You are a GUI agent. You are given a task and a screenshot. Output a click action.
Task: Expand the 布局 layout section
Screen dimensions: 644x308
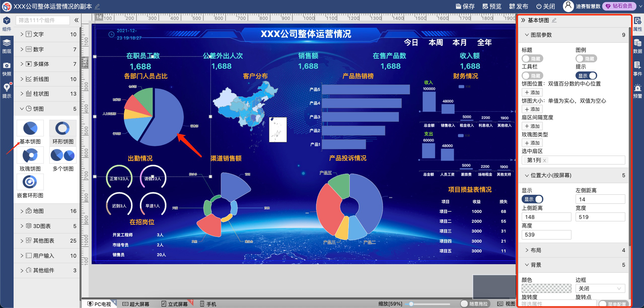tap(574, 250)
